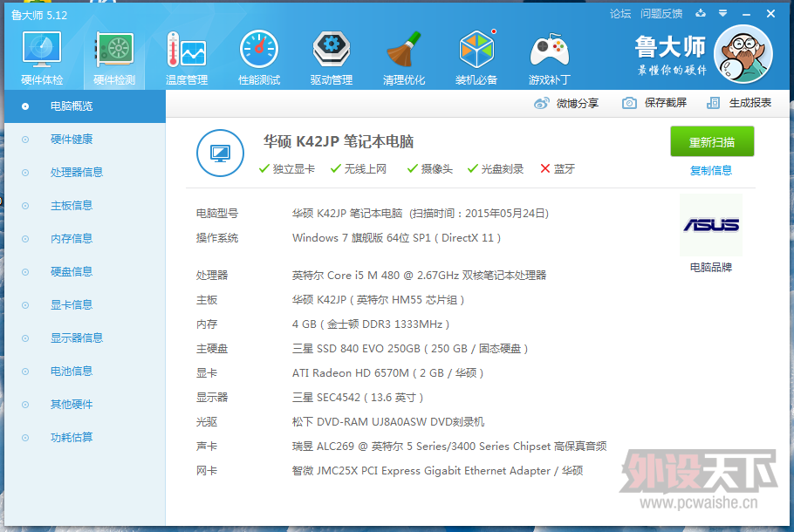The height and width of the screenshot is (532, 794).
Task: Click the 复制信息 copy info link
Action: [x=712, y=169]
